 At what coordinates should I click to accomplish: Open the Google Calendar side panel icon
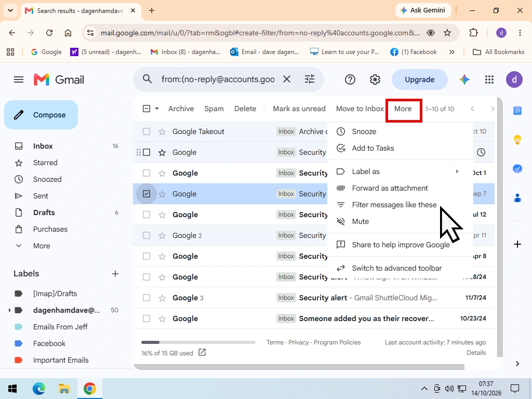(517, 111)
